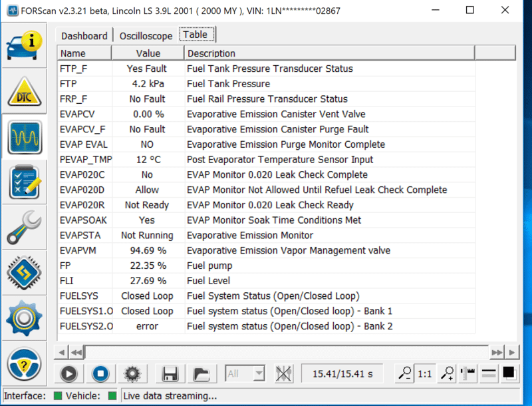Start data streaming with play button
The width and height of the screenshot is (532, 406).
(69, 374)
